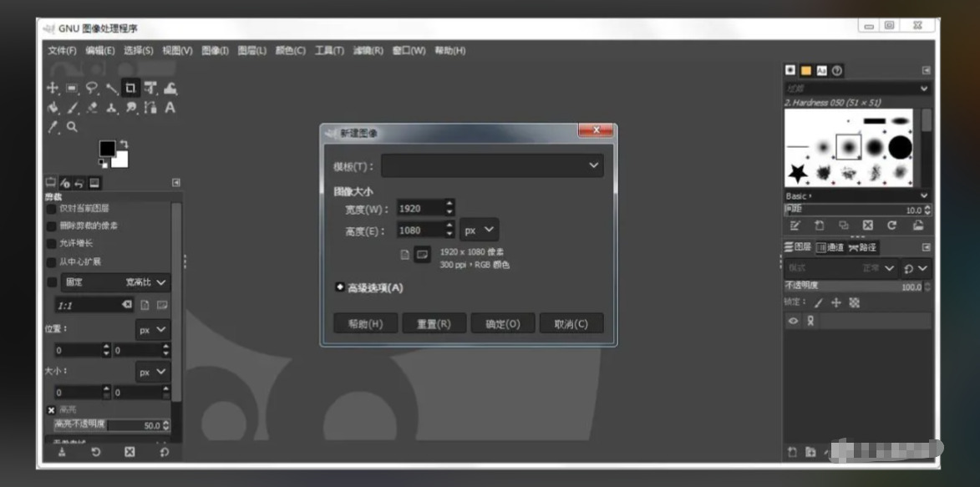980x487 pixels.
Task: Open the px unit dropdown in dialog
Action: click(x=480, y=230)
